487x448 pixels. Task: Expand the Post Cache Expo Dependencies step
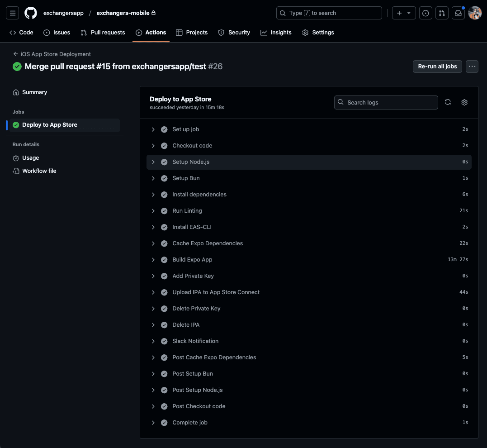(x=153, y=357)
